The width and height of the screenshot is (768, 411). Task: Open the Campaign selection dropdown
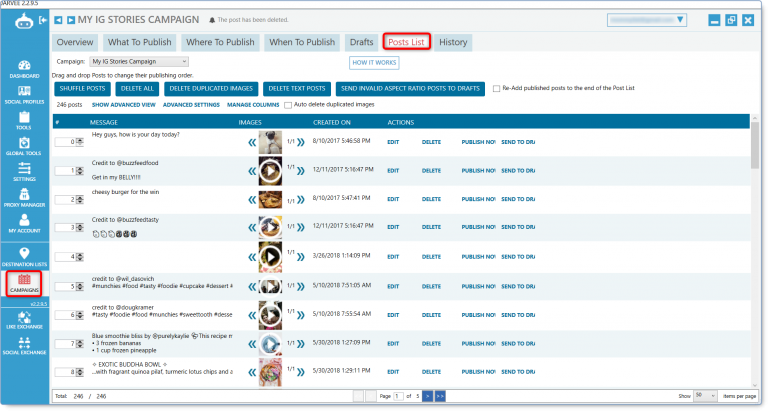[x=139, y=62]
